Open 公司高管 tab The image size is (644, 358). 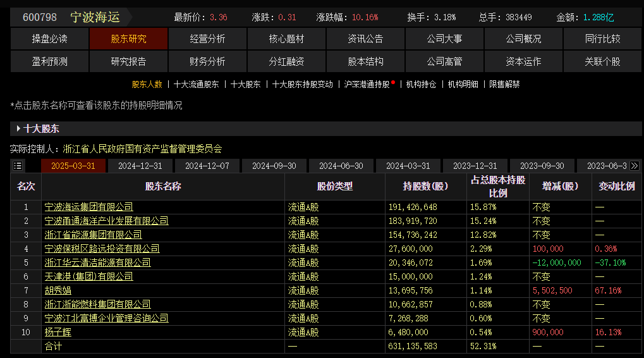(x=444, y=61)
